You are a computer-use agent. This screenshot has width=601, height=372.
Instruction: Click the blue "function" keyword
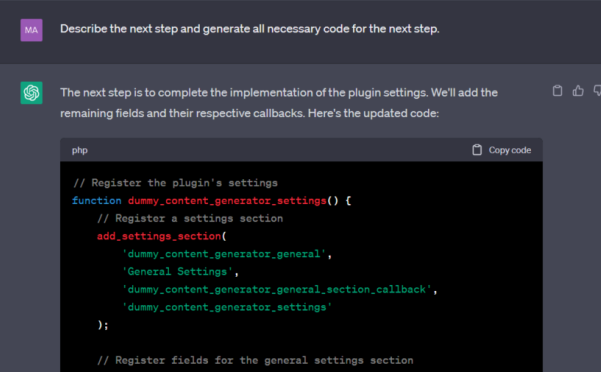97,200
